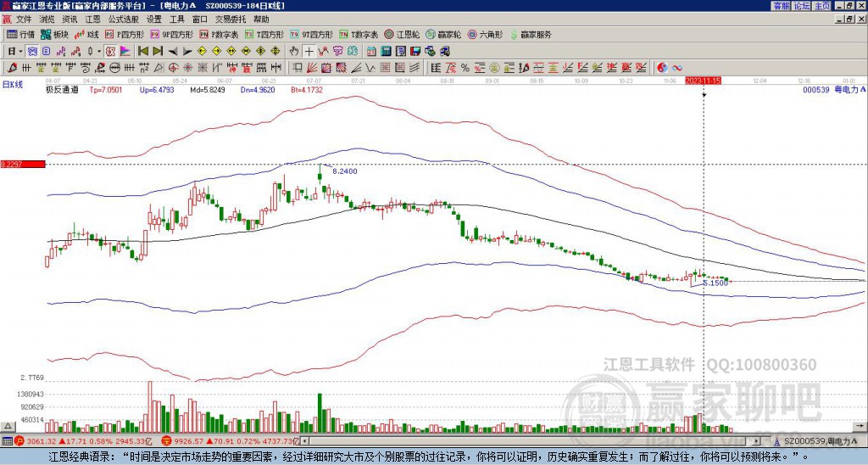Click the red 8.2297 price marker
The height and width of the screenshot is (465, 868).
pyautogui.click(x=22, y=165)
